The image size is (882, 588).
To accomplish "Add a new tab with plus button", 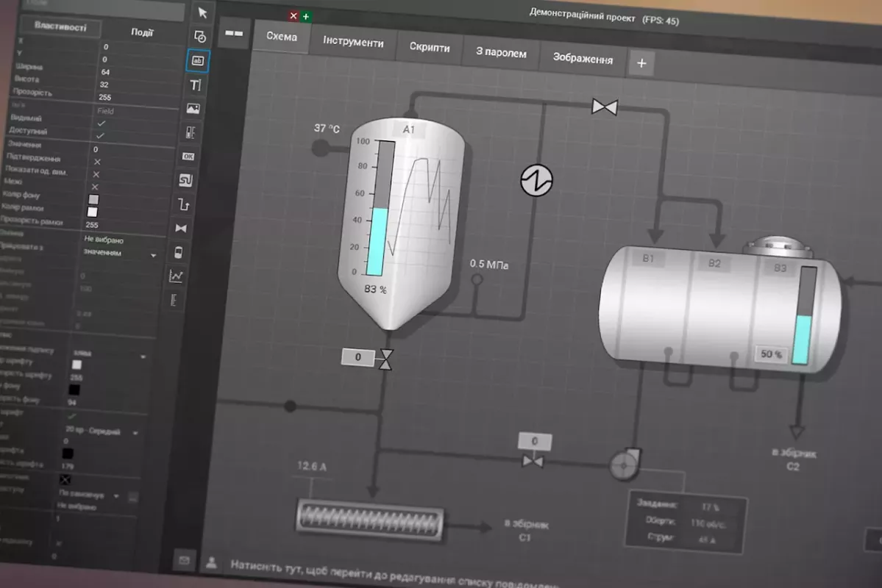I will (x=641, y=64).
